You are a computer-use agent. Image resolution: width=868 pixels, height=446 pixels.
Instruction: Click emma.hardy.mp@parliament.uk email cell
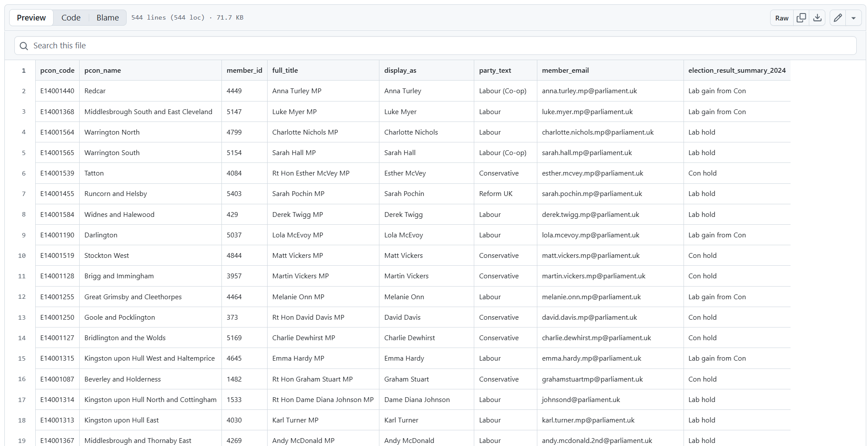(x=610, y=358)
